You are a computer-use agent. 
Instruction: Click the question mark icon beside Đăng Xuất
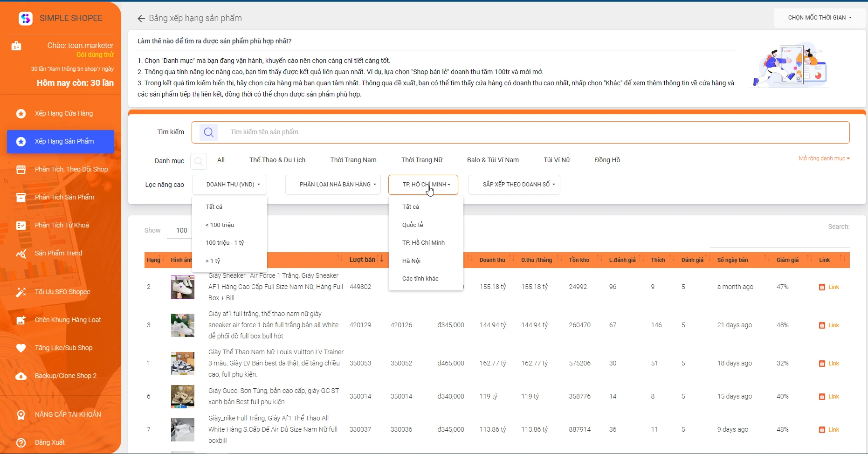pos(21,442)
